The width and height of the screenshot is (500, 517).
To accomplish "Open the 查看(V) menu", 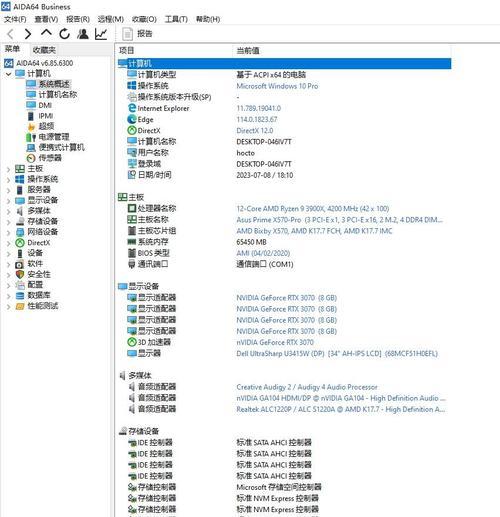I will point(46,19).
